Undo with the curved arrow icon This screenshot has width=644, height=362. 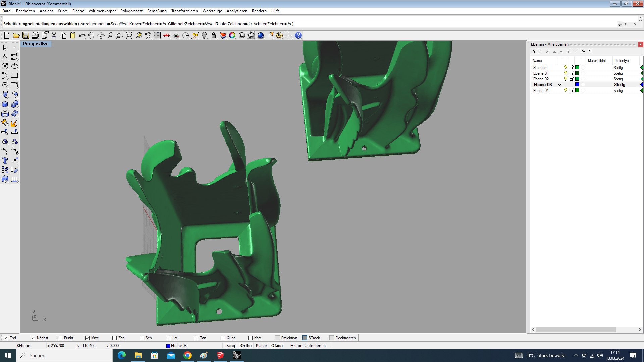(x=82, y=35)
